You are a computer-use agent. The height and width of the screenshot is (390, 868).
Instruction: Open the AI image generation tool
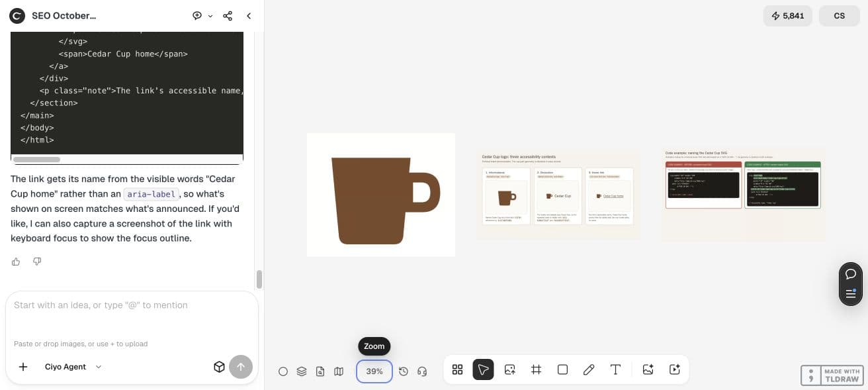point(648,369)
